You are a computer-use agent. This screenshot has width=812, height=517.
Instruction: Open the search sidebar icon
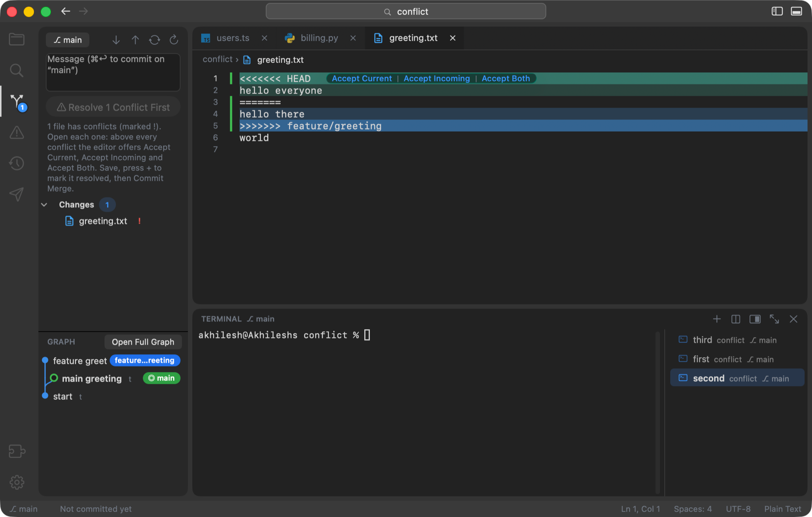(x=17, y=70)
